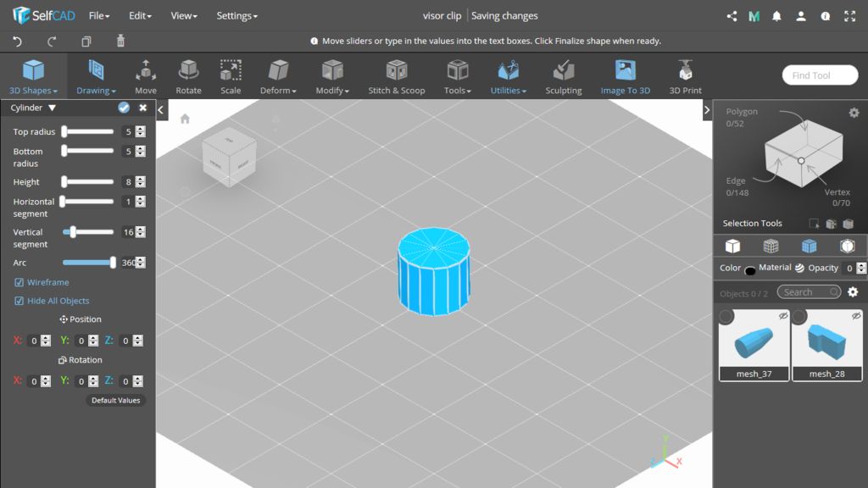Open the Color swatch picker
868x488 pixels.
click(750, 270)
